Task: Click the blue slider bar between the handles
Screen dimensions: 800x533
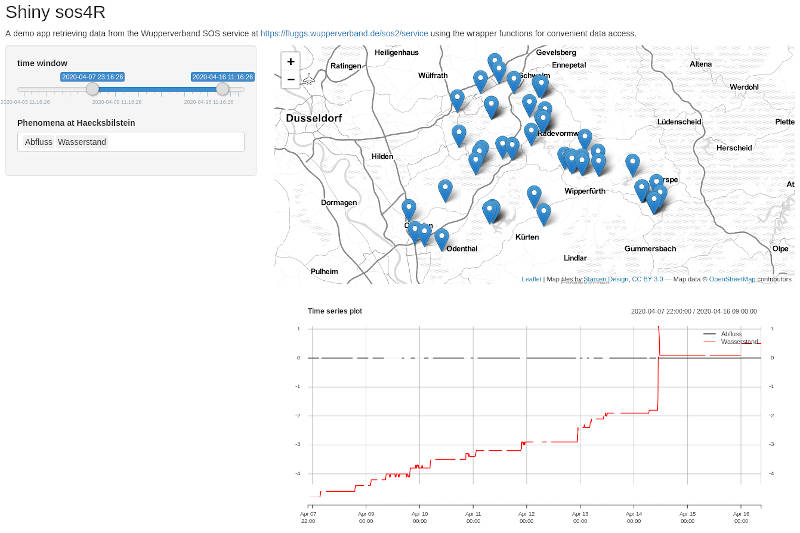Action: tap(158, 89)
